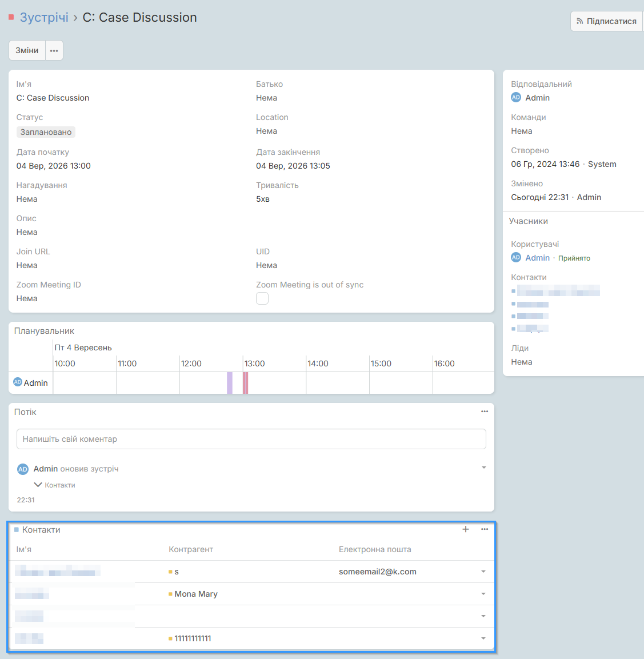Click the Admin avatar under Відповідальний
This screenshot has height=659, width=644.
point(516,98)
